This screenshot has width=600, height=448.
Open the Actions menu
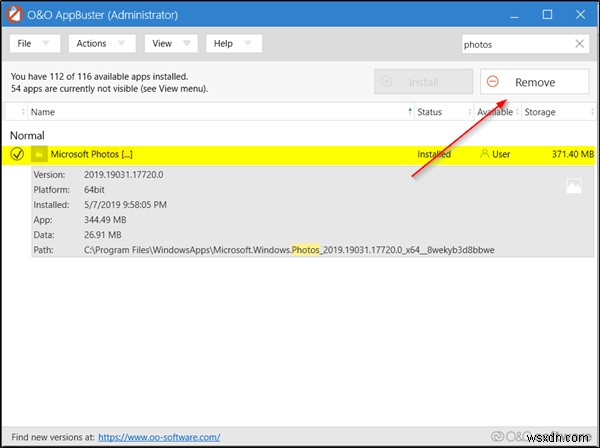coord(102,44)
